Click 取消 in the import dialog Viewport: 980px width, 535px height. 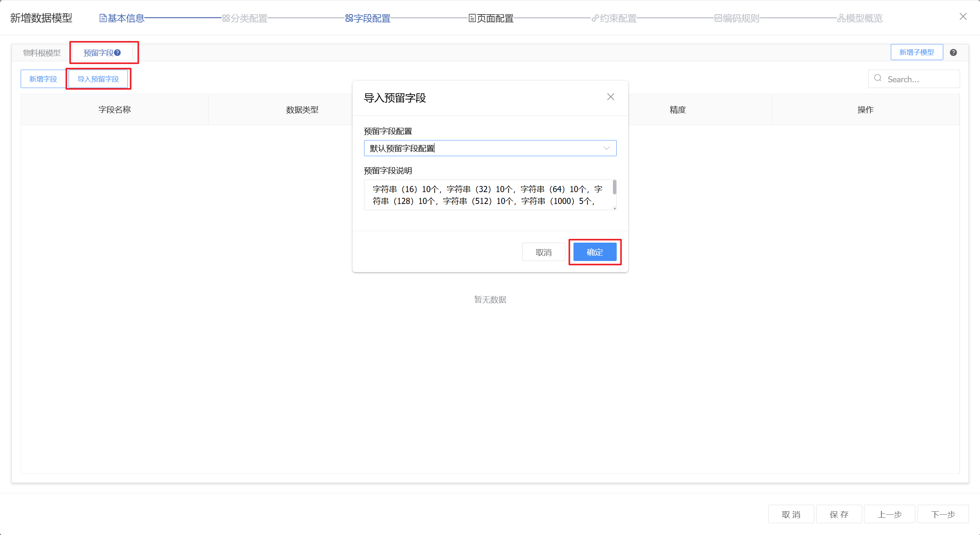(543, 252)
